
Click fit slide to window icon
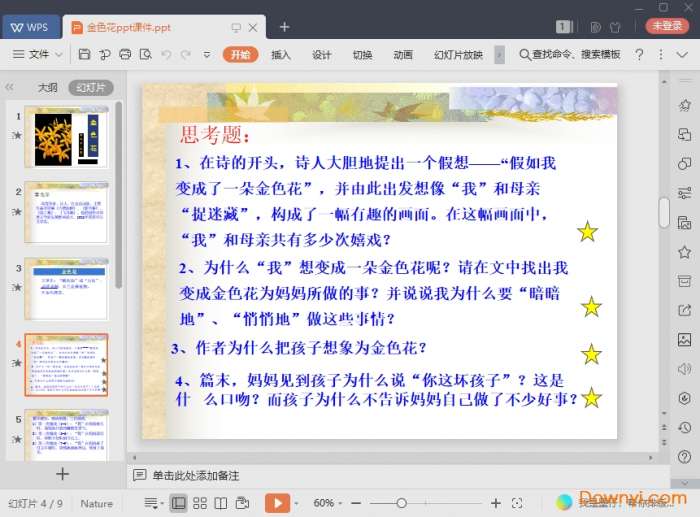point(517,503)
